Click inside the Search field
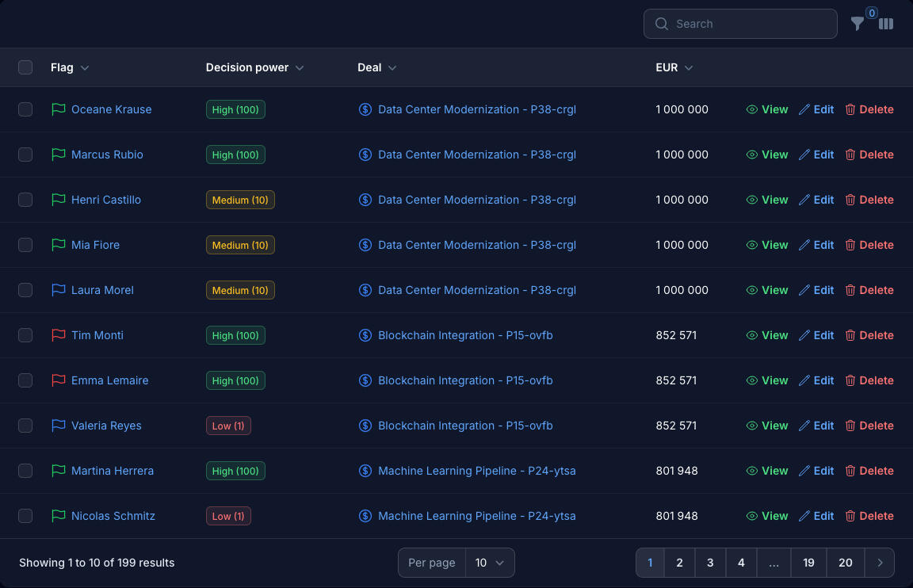Image resolution: width=913 pixels, height=588 pixels. tap(740, 24)
